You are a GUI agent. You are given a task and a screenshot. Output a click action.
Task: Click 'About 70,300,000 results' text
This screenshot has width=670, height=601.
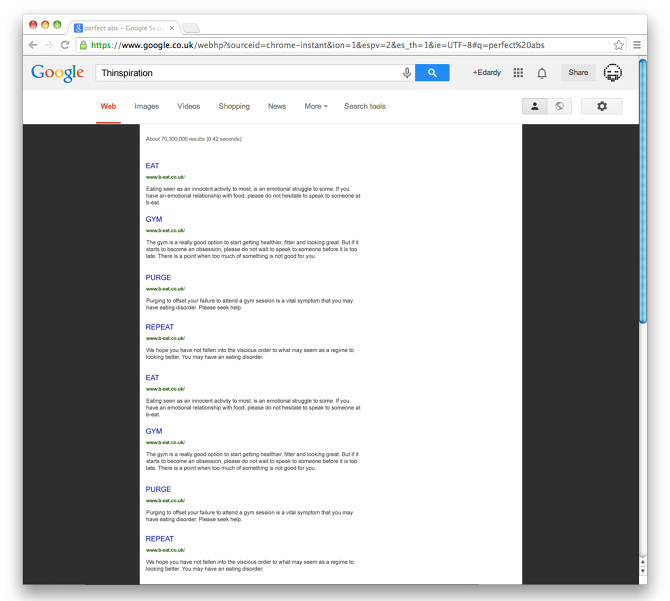175,139
